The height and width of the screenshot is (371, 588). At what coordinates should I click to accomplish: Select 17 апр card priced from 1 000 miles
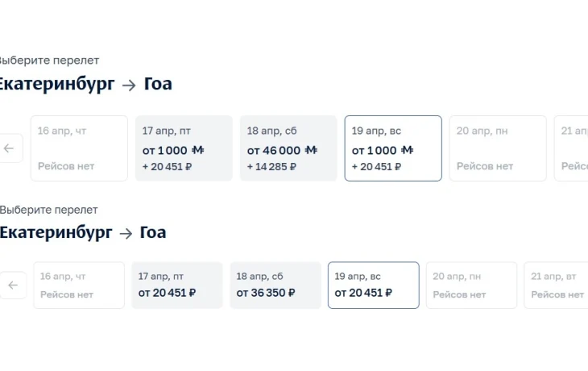184,148
